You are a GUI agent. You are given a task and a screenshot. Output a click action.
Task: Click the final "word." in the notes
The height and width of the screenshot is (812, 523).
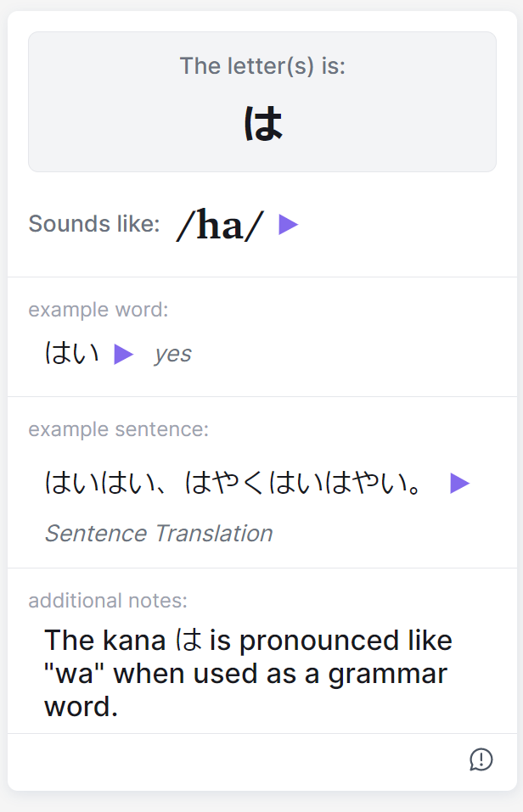click(81, 707)
